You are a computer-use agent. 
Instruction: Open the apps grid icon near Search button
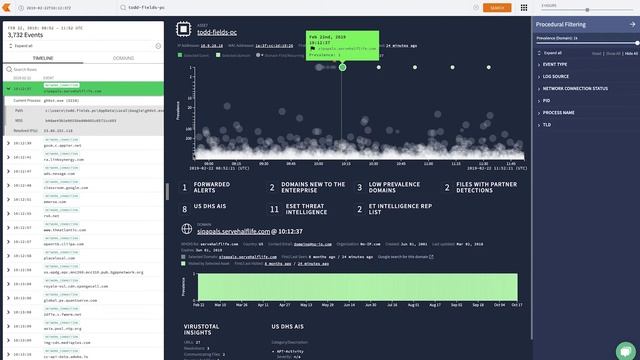click(x=524, y=8)
